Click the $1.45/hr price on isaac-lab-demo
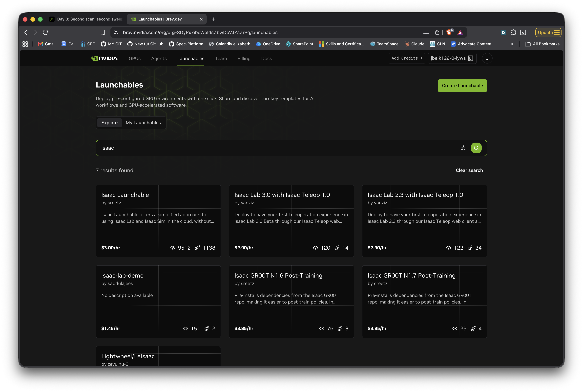Screen dimensions: 583x392 coord(111,328)
